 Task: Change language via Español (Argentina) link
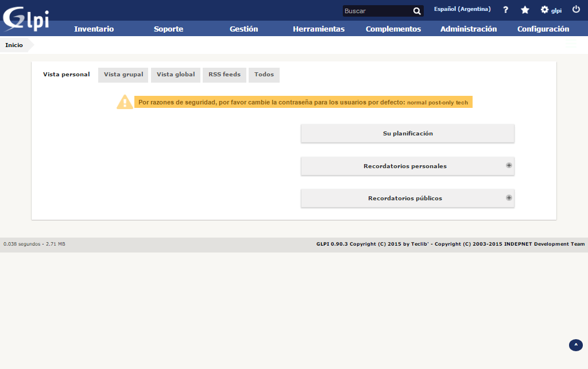(x=462, y=9)
